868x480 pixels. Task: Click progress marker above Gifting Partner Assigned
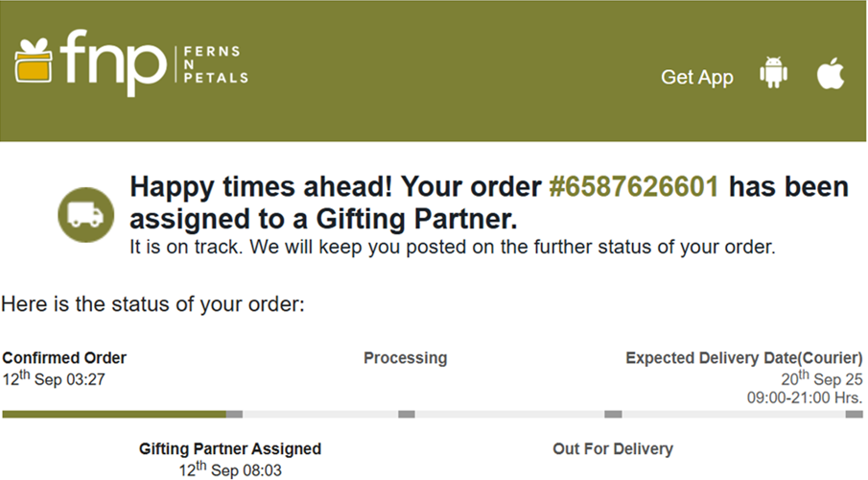coord(234,414)
